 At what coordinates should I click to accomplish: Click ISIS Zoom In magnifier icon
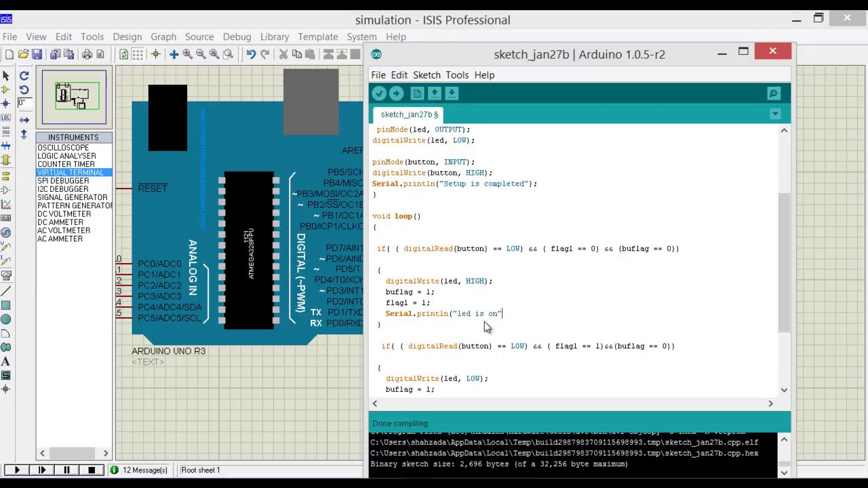pyautogui.click(x=187, y=54)
